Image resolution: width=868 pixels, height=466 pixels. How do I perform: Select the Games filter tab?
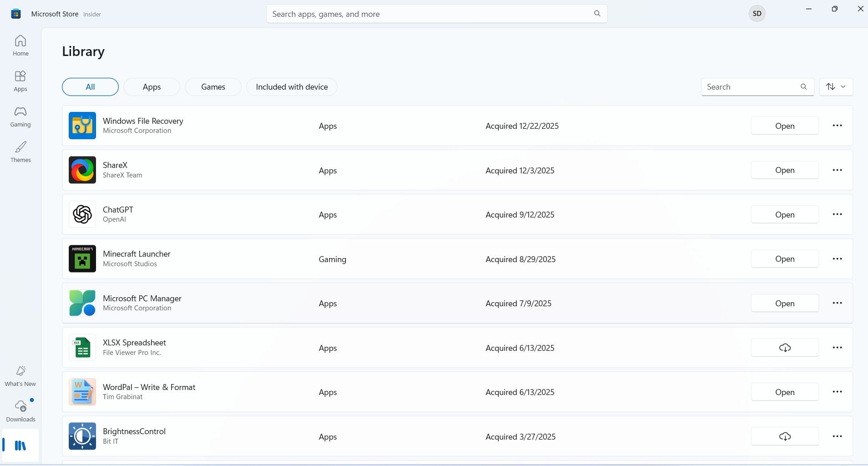click(213, 87)
